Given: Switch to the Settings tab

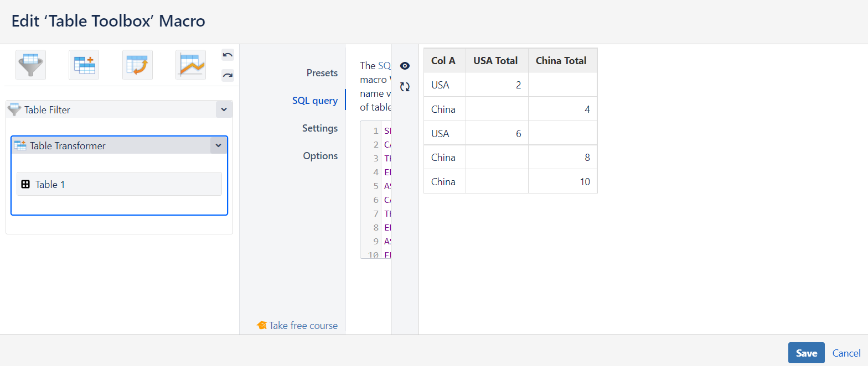Looking at the screenshot, I should 319,128.
